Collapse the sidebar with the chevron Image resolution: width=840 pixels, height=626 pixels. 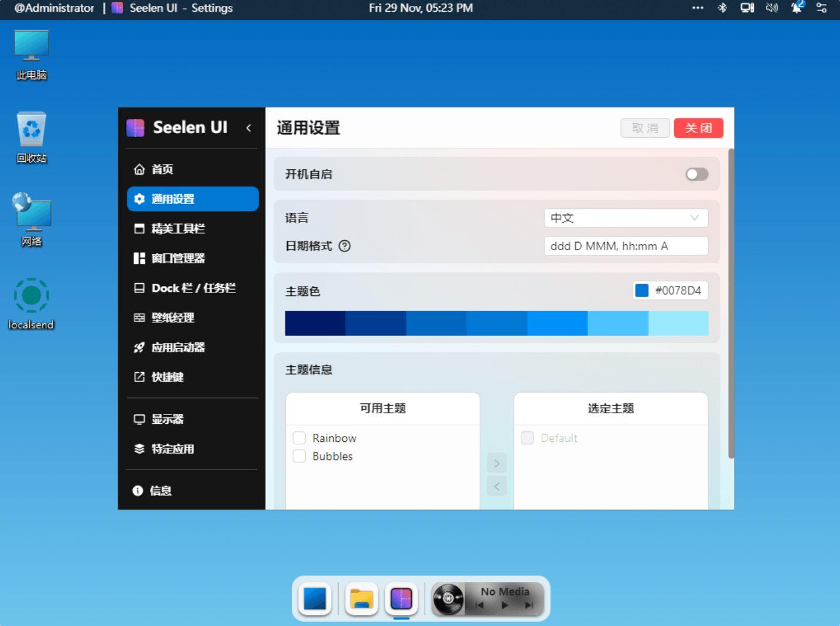point(250,128)
